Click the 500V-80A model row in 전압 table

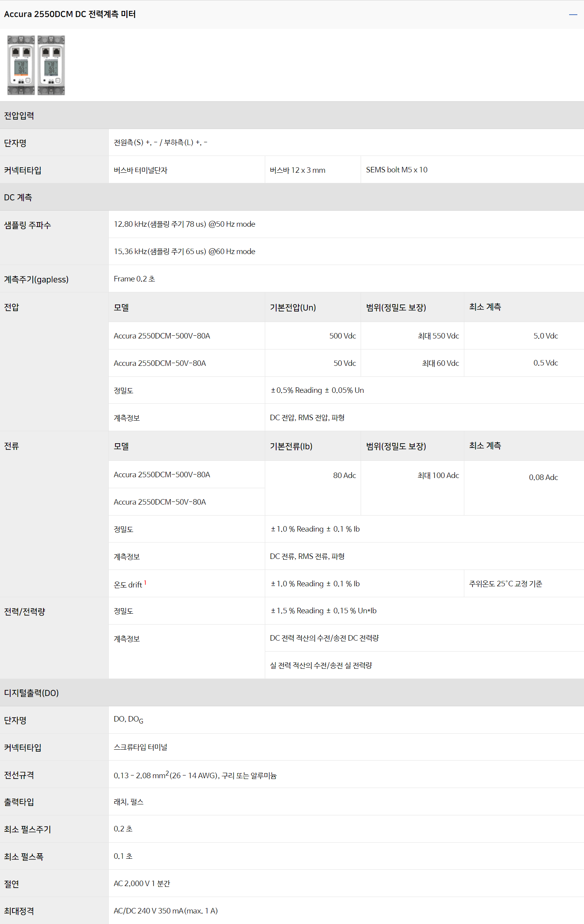point(162,336)
